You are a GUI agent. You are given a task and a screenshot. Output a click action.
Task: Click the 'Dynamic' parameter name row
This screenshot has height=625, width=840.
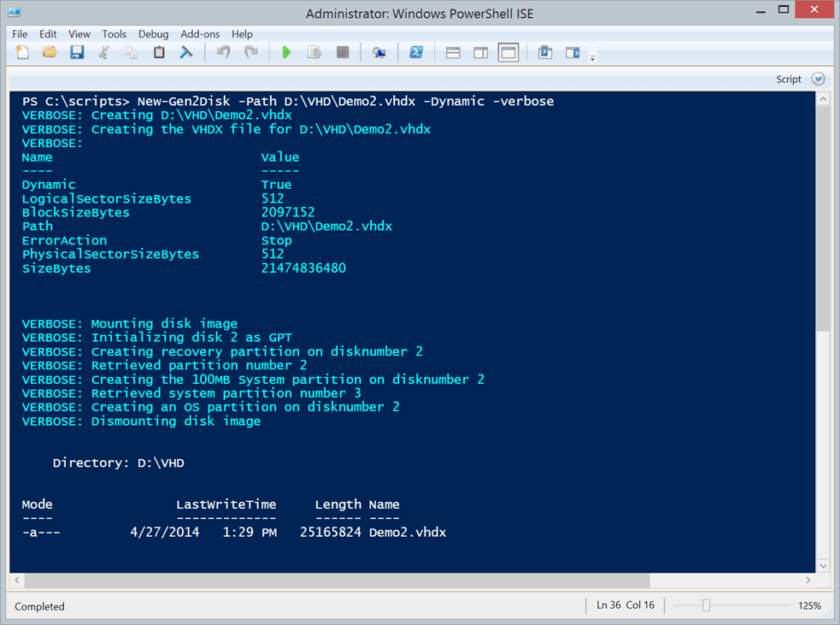tap(49, 185)
